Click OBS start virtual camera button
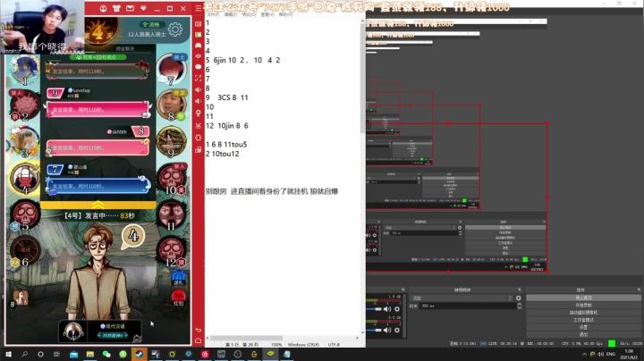Viewport: 644px width, 361px height. coord(583,313)
